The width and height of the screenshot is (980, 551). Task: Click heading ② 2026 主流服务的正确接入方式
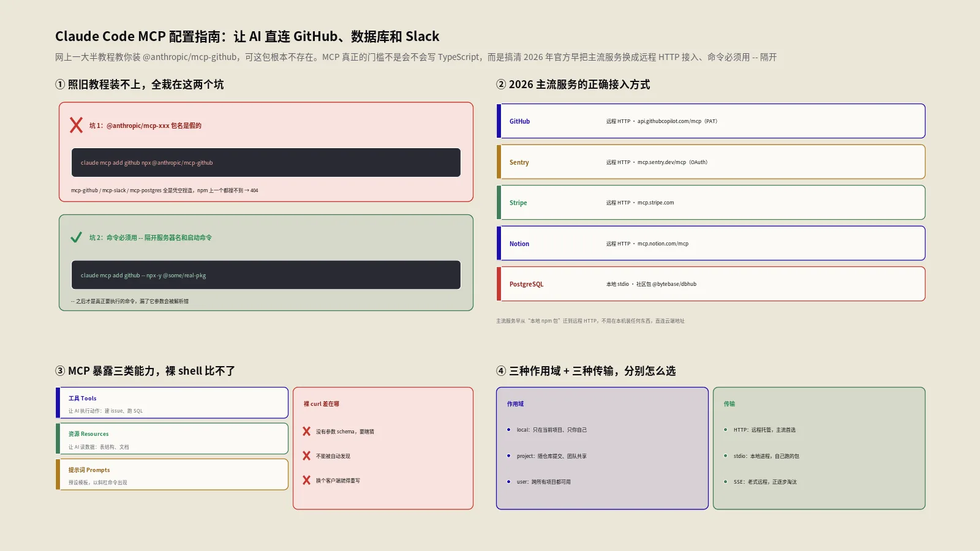573,84
